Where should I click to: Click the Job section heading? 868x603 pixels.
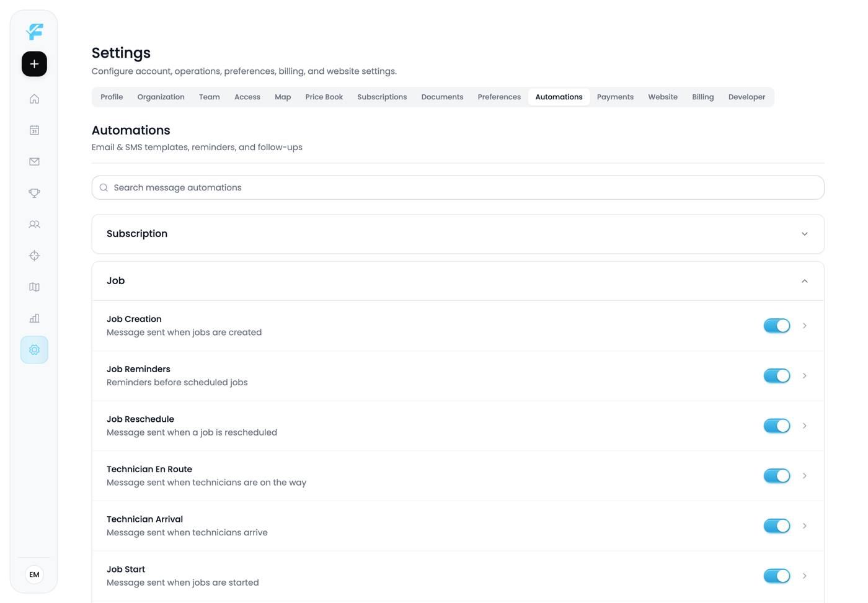[x=115, y=280]
